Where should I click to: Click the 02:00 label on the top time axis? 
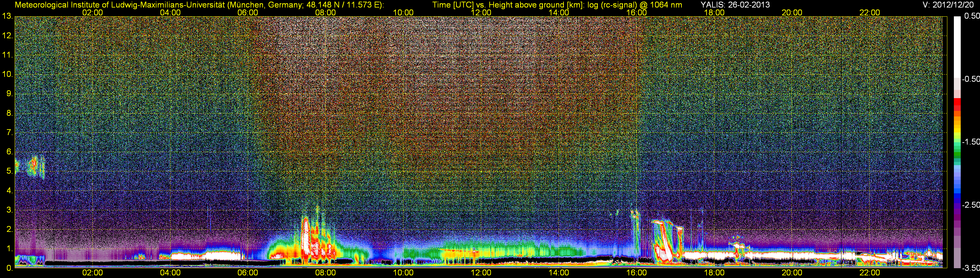pyautogui.click(x=92, y=12)
